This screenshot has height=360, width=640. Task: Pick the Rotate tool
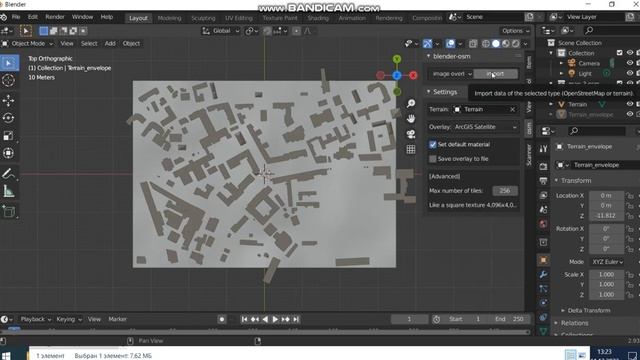tap(9, 118)
